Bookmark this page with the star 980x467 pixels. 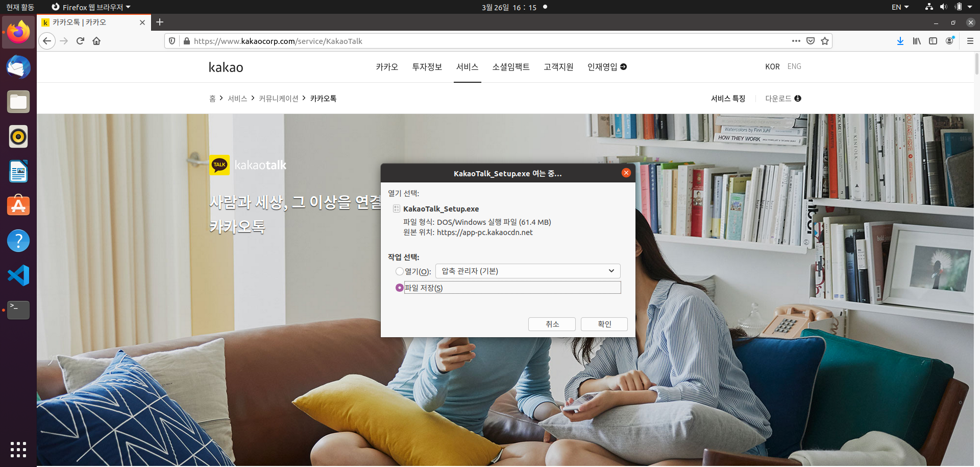click(825, 41)
